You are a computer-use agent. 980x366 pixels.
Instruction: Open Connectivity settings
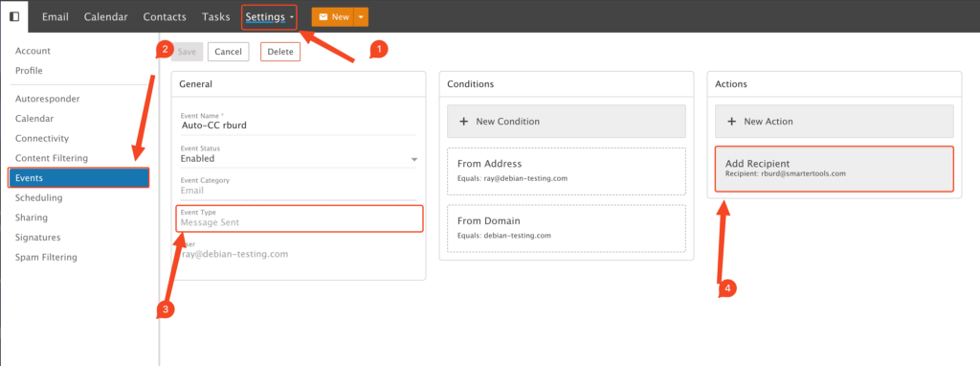coord(42,138)
